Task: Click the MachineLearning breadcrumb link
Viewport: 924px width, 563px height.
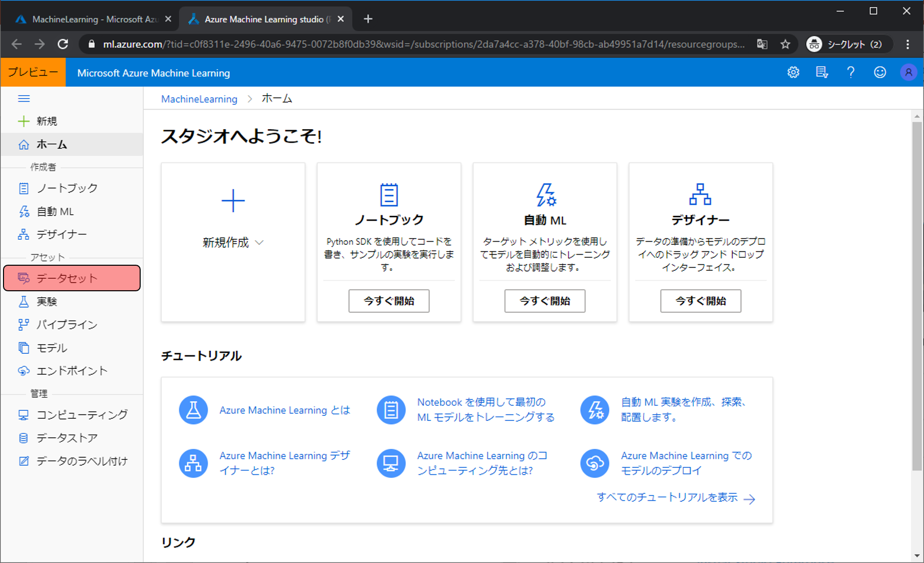Action: (199, 99)
